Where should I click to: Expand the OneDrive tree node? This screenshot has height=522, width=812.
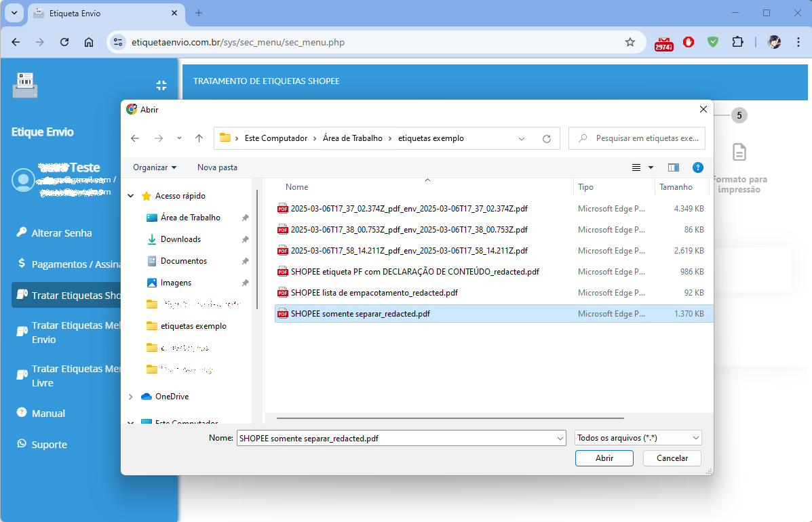tap(130, 397)
